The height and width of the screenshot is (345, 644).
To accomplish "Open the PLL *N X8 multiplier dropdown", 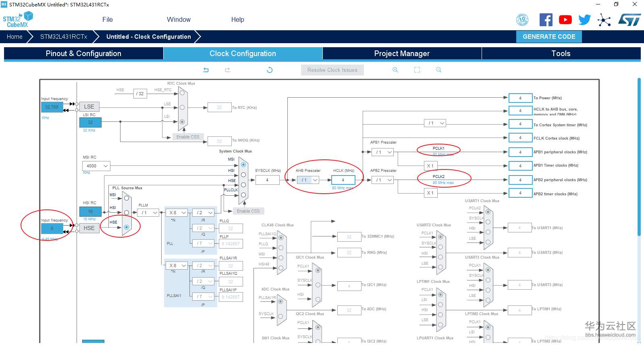I will (177, 213).
